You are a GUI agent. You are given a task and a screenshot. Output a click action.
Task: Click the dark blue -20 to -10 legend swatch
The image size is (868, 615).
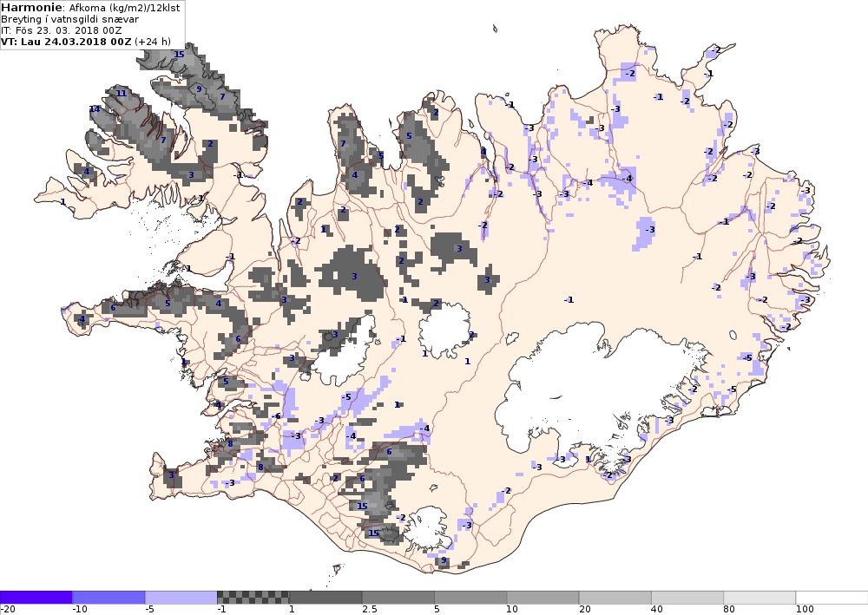pyautogui.click(x=36, y=598)
